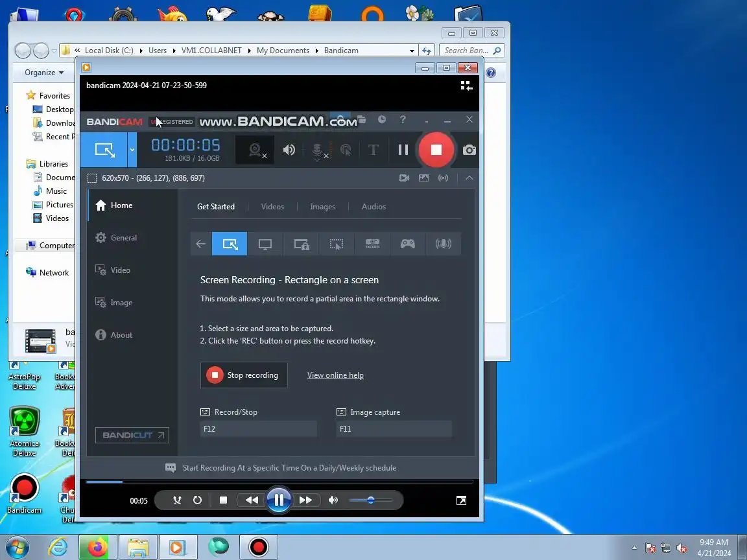This screenshot has height=560, width=747.
Task: Click the capture area size 620x570 text
Action: point(153,178)
